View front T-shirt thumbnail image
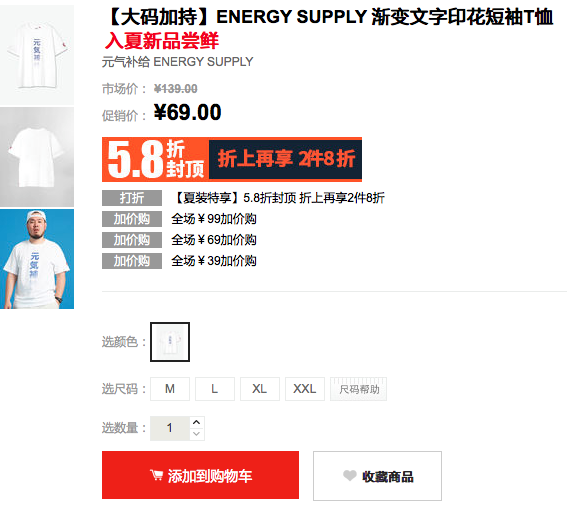The width and height of the screenshot is (571, 507). click(x=37, y=55)
